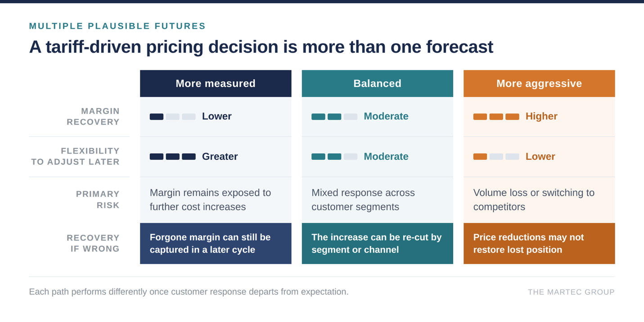Click the Lower margin recovery level bars

173,117
